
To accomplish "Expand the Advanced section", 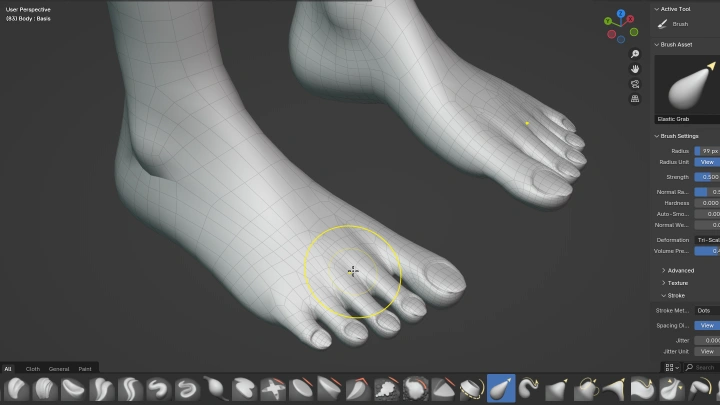I will pos(680,270).
